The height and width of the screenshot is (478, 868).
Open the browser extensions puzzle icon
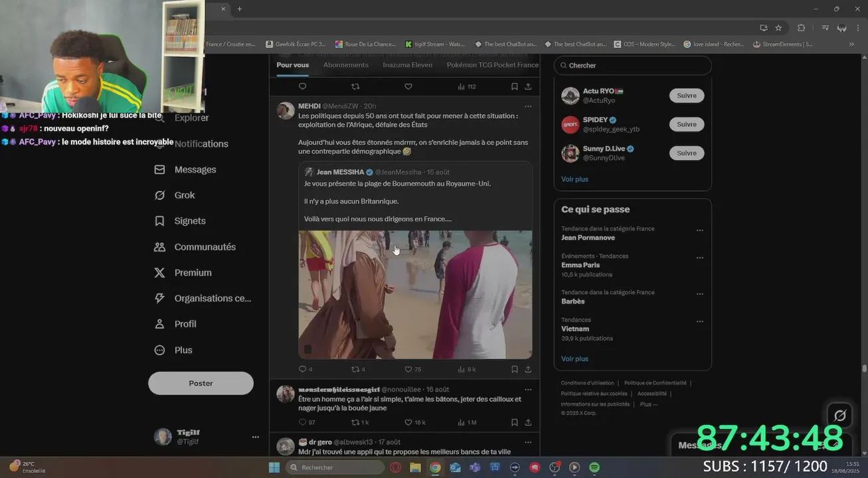(x=801, y=28)
